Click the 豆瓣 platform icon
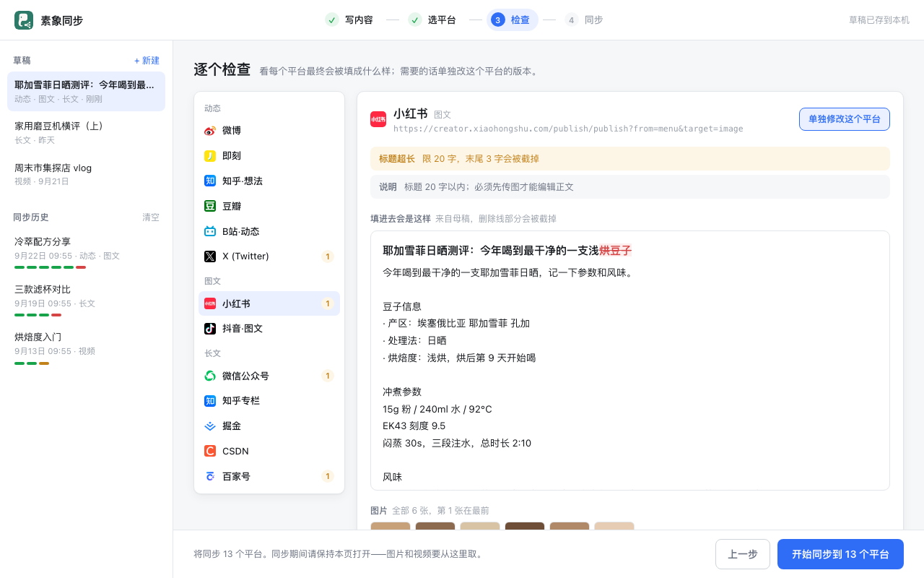924x578 pixels. (210, 206)
